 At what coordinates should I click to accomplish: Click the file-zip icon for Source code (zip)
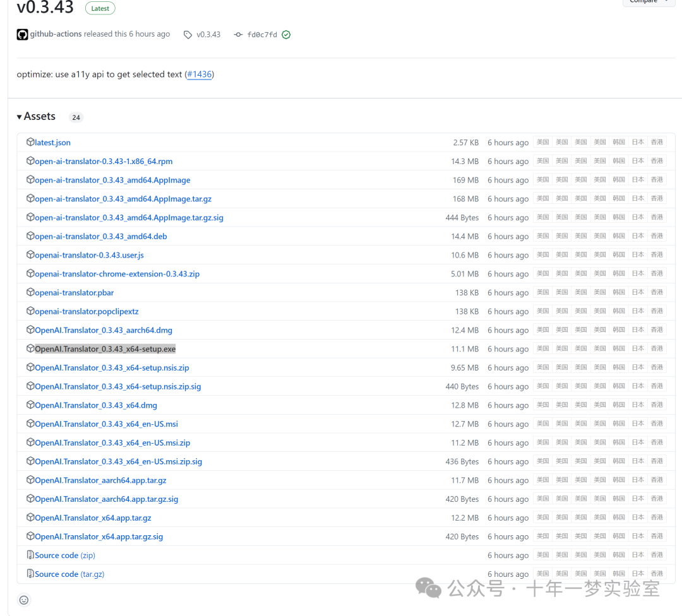[x=30, y=555]
